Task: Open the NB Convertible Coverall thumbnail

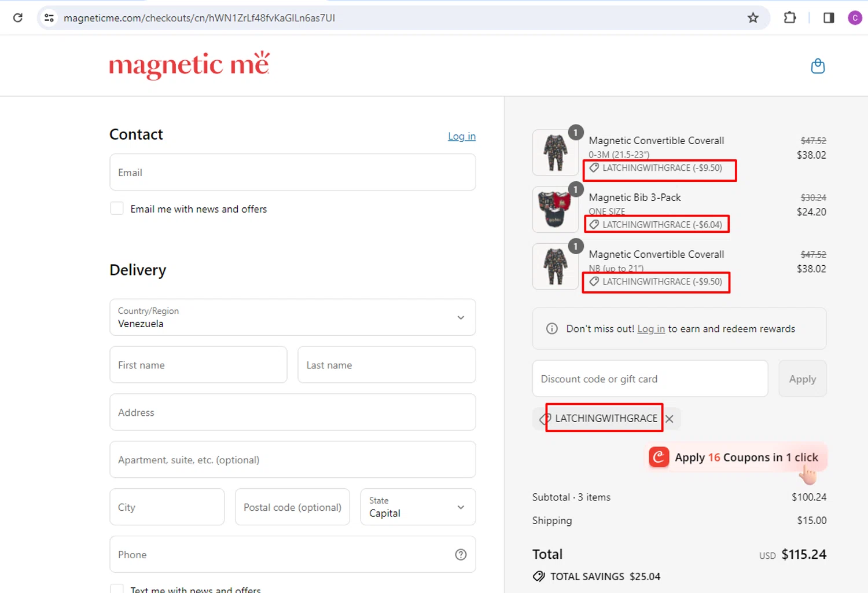Action: (x=555, y=266)
